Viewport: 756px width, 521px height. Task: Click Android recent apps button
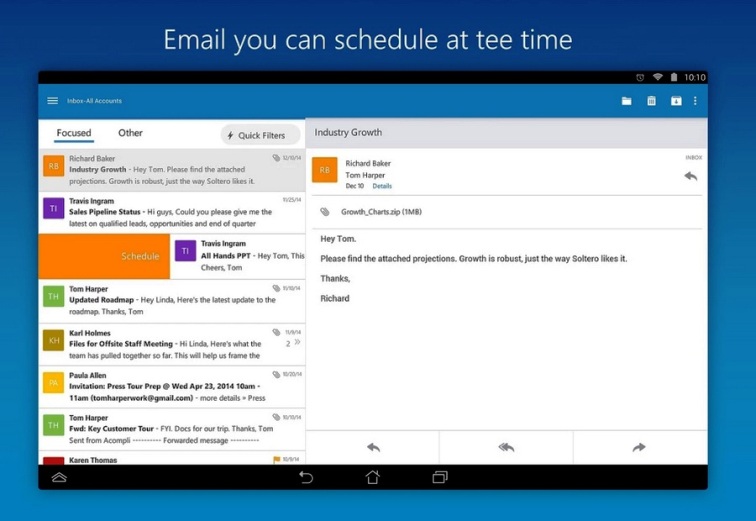point(440,477)
